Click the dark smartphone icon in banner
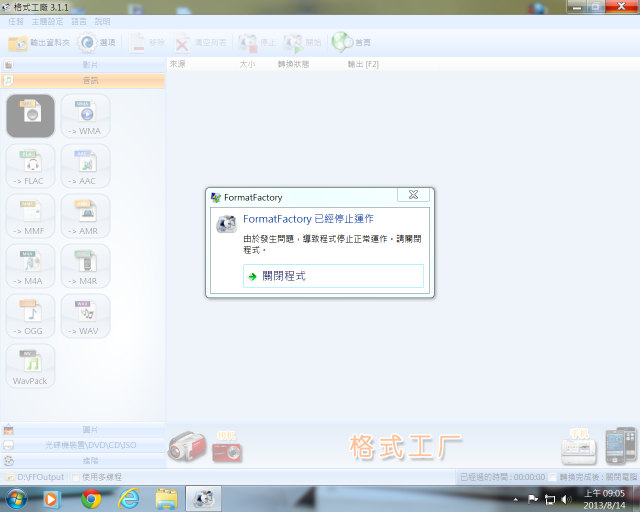This screenshot has width=640, height=512. pos(620,445)
